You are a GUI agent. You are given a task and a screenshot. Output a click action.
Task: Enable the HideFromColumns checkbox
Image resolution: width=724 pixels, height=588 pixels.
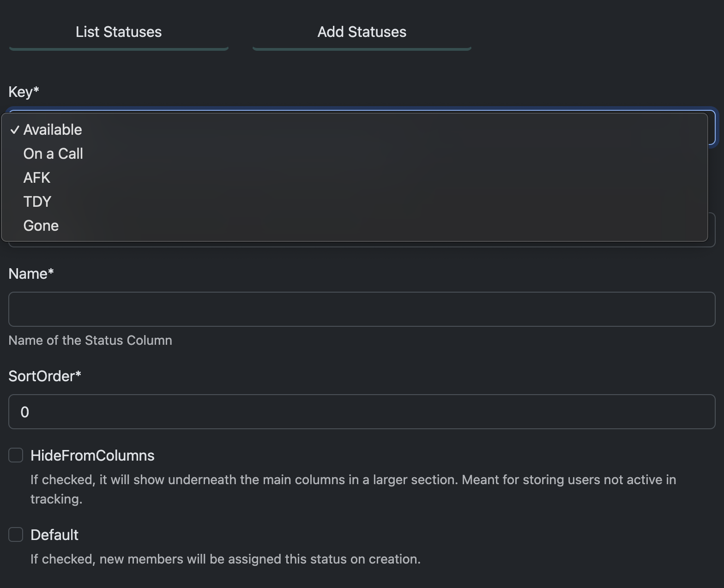pos(16,456)
